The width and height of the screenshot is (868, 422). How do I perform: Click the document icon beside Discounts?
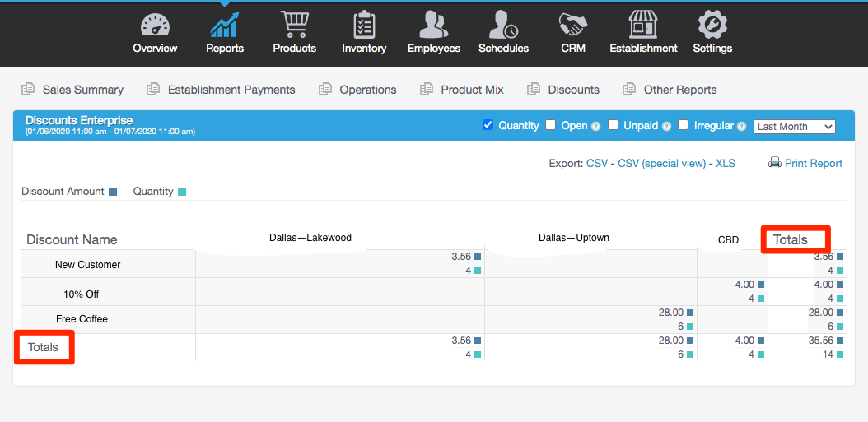pos(534,89)
